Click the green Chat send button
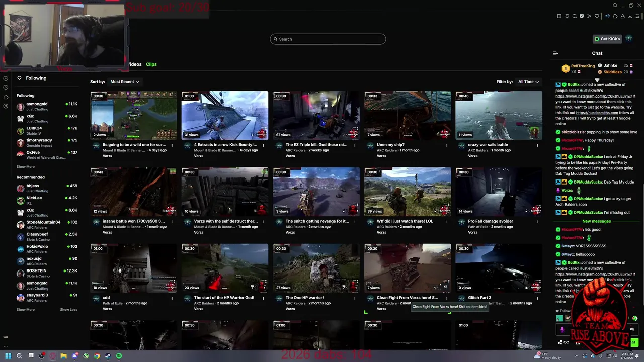The height and width of the screenshot is (362, 644). pos(634,342)
